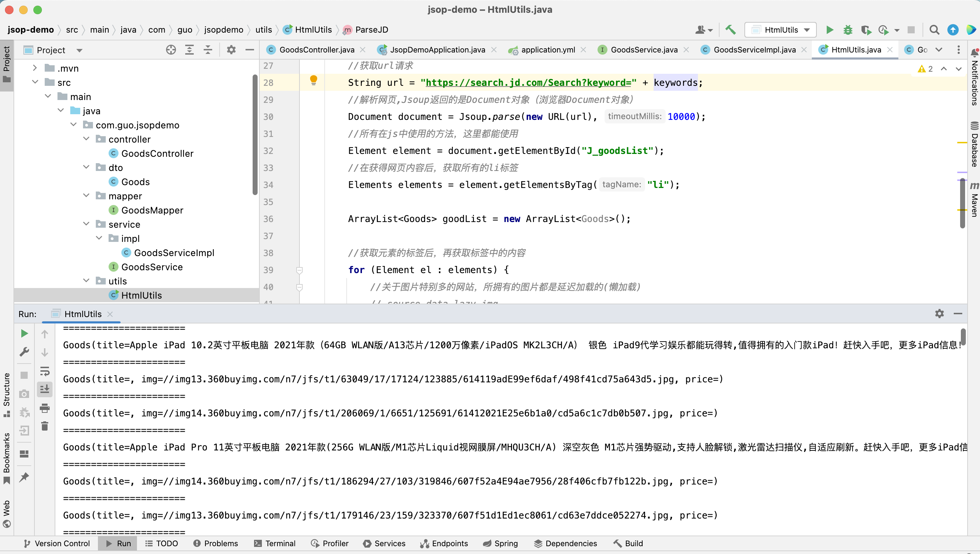
Task: Click the warnings indicator in editor
Action: pyautogui.click(x=925, y=68)
